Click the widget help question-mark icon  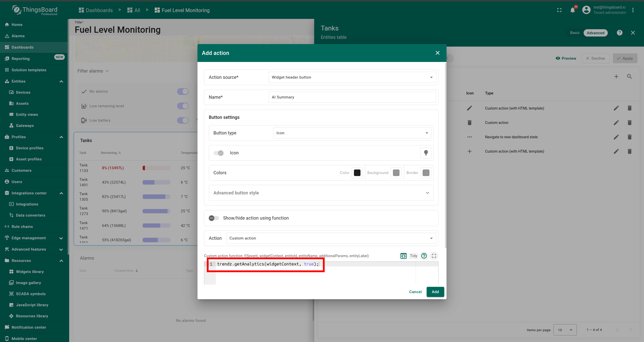tap(620, 33)
